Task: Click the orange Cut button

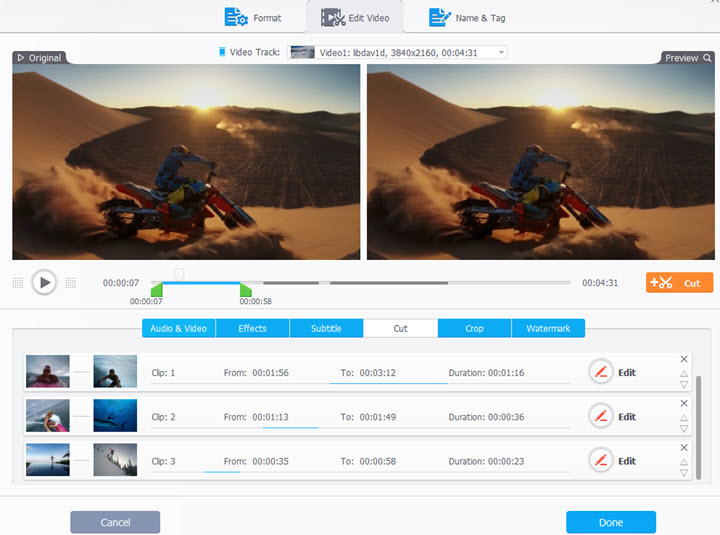Action: [x=679, y=282]
